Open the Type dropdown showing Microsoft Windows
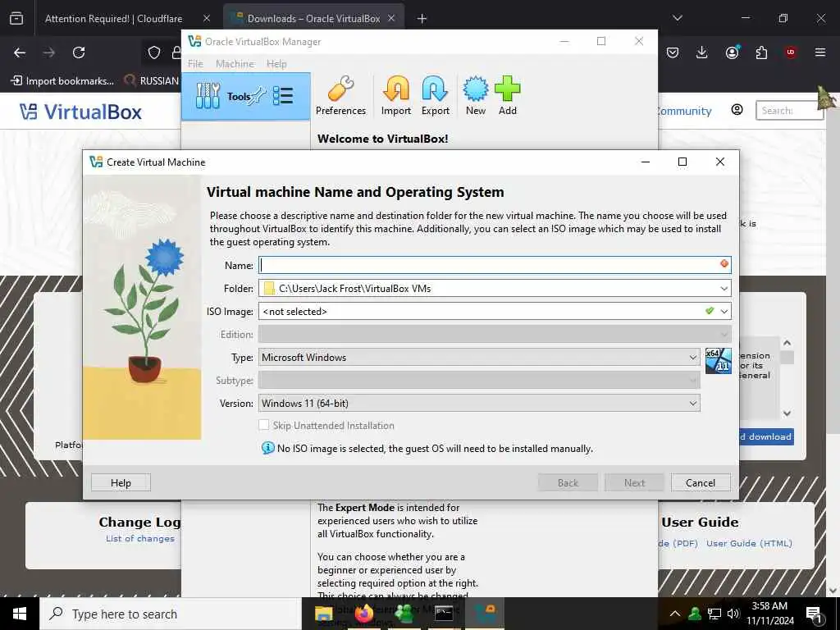Viewport: 840px width, 630px height. point(479,358)
